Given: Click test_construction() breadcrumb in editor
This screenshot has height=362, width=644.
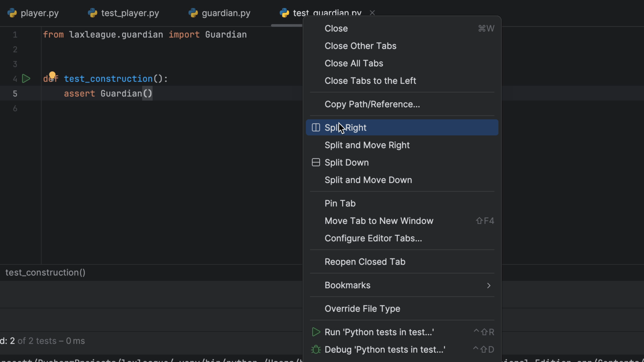Looking at the screenshot, I should tap(45, 273).
